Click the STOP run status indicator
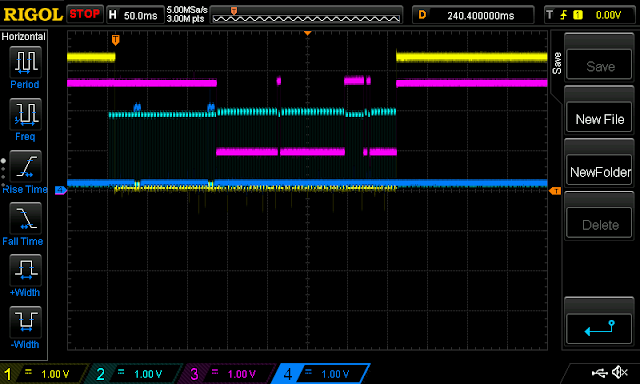This screenshot has width=640, height=384. pyautogui.click(x=84, y=14)
